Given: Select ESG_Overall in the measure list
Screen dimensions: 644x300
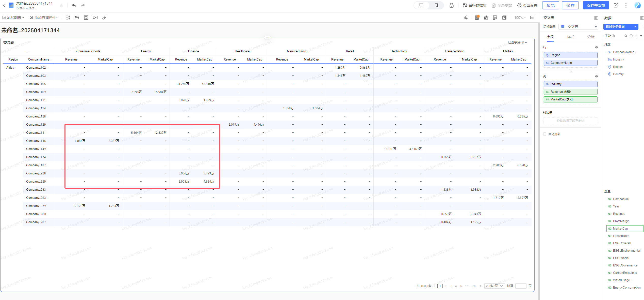Looking at the screenshot, I should pos(622,243).
